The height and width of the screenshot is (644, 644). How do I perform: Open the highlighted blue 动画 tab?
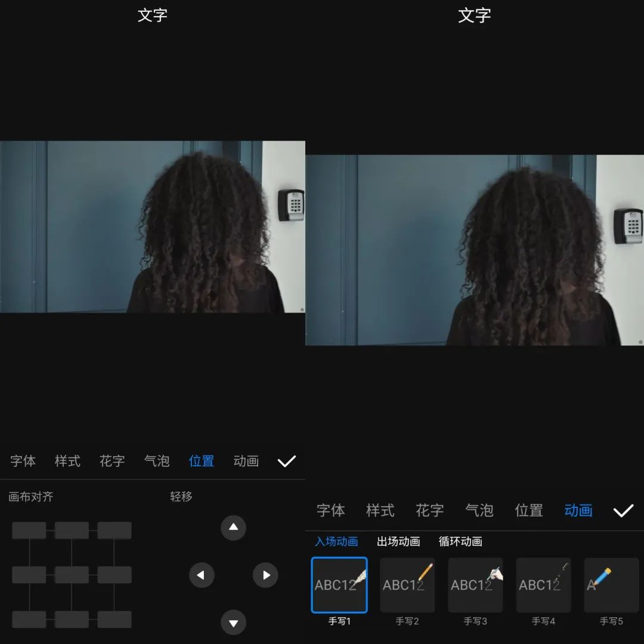(x=578, y=510)
